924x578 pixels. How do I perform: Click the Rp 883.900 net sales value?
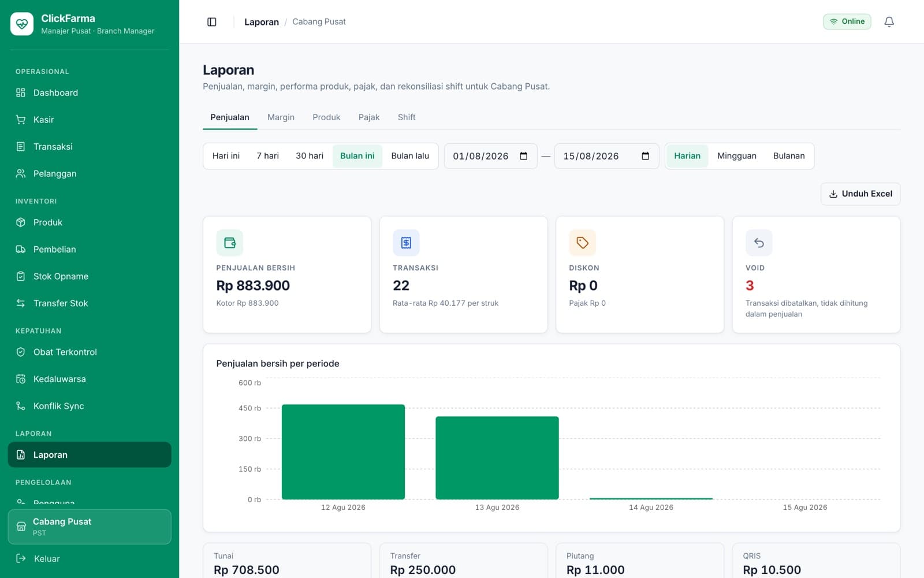[253, 286]
